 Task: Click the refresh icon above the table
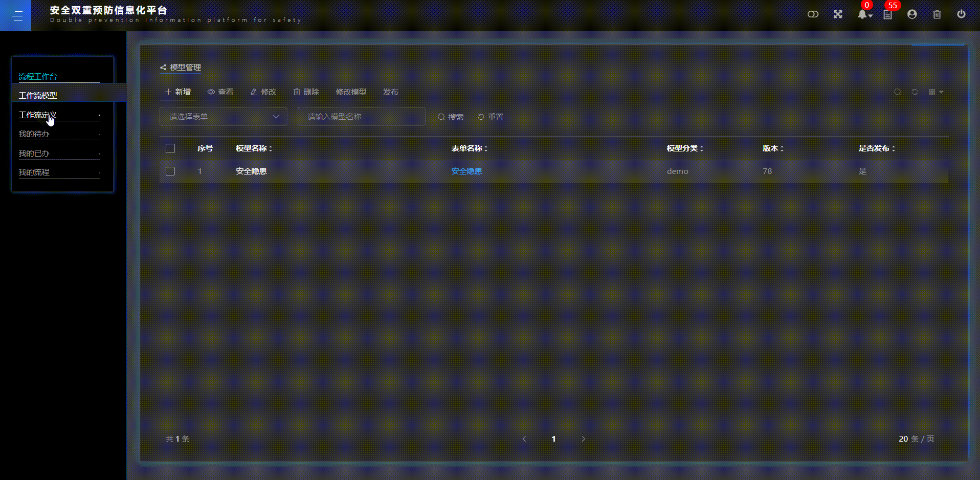tap(915, 92)
